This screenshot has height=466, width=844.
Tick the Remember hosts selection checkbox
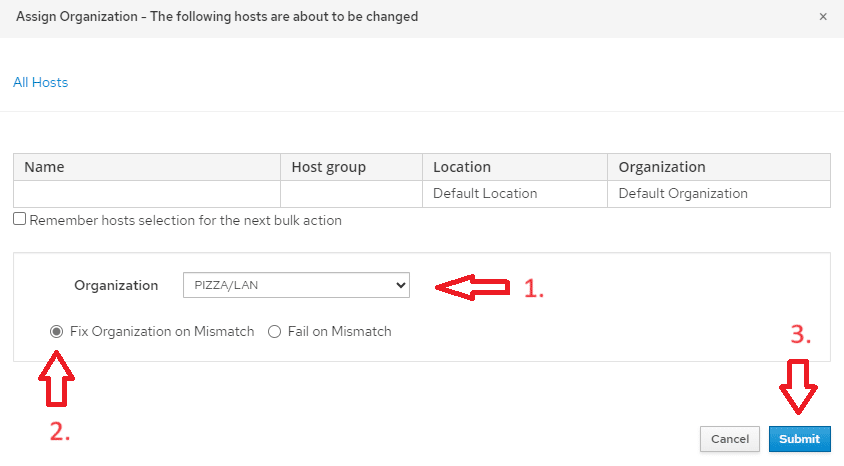[x=19, y=219]
